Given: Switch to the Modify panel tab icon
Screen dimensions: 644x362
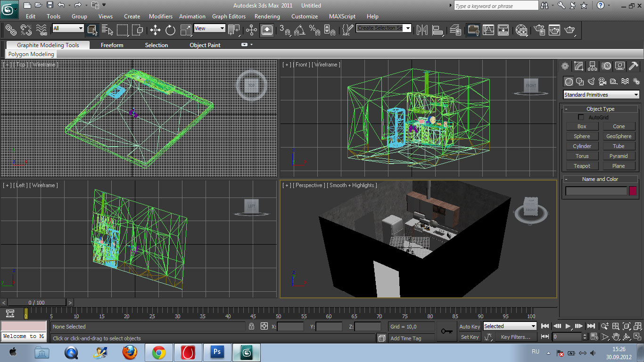Looking at the screenshot, I should 578,66.
